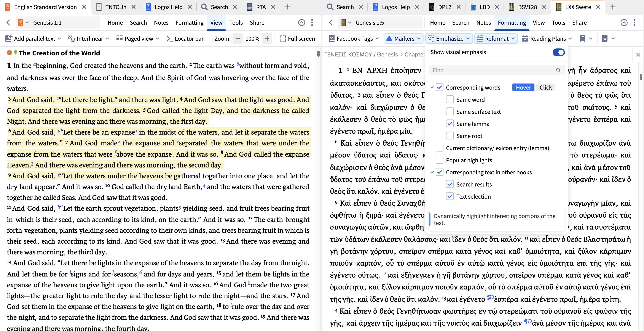Click the Reading Plans calendar icon
Screen dimensions: 644x331
[525, 39]
